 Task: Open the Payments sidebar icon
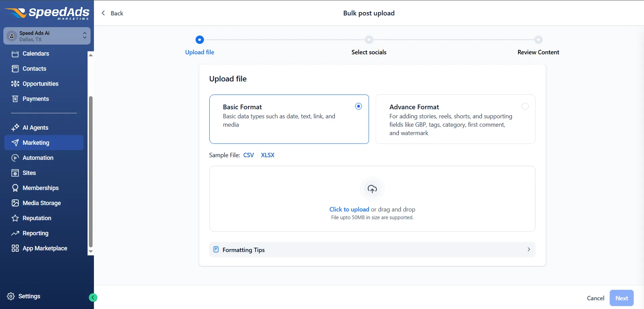point(15,99)
